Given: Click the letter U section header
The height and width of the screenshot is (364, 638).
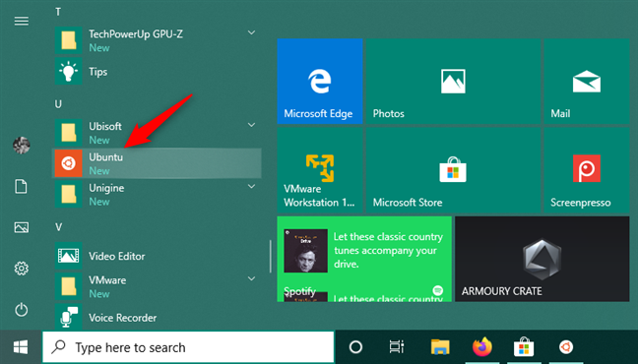Looking at the screenshot, I should click(x=58, y=104).
